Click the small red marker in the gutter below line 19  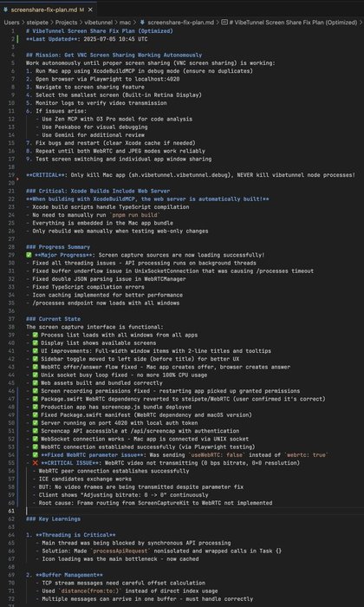[x=18, y=179]
